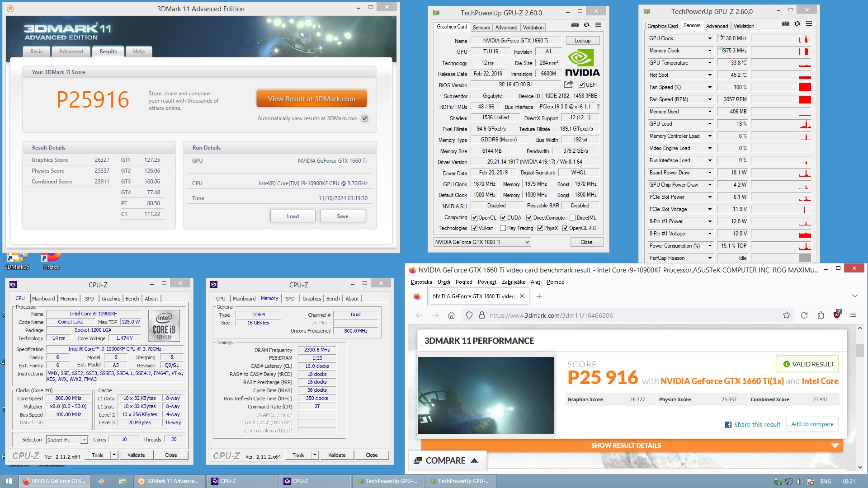Screen dimensions: 868x488
Task: Reload the 3DMark result page
Action: click(804, 315)
